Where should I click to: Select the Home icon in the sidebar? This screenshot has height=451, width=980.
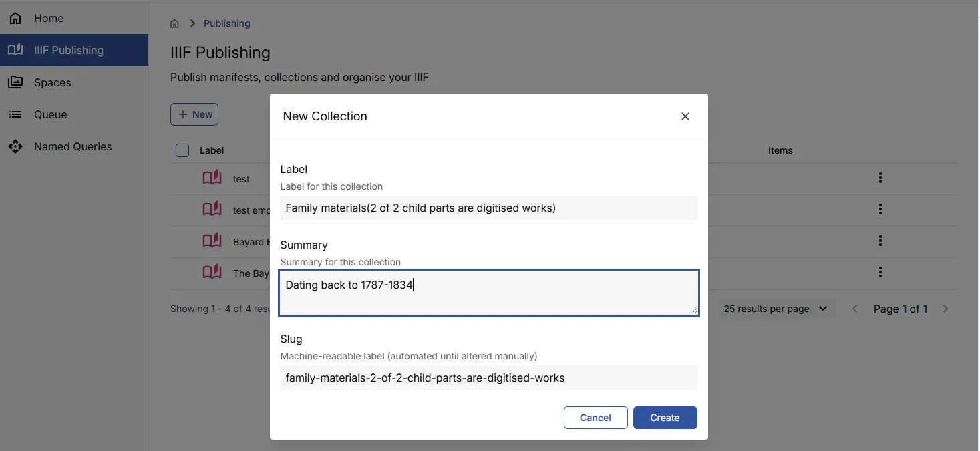[15, 18]
